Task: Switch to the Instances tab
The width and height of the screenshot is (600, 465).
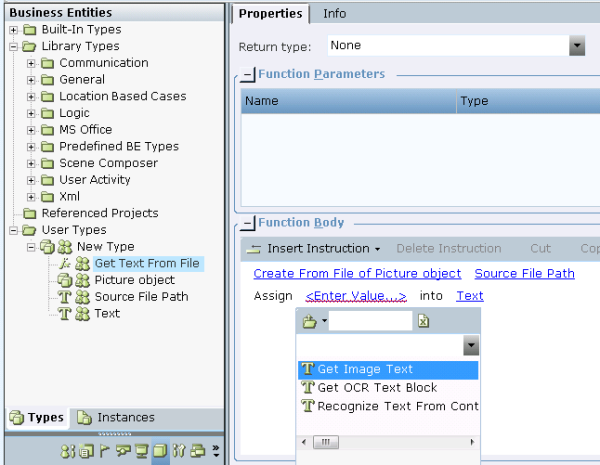Action: coord(116,418)
